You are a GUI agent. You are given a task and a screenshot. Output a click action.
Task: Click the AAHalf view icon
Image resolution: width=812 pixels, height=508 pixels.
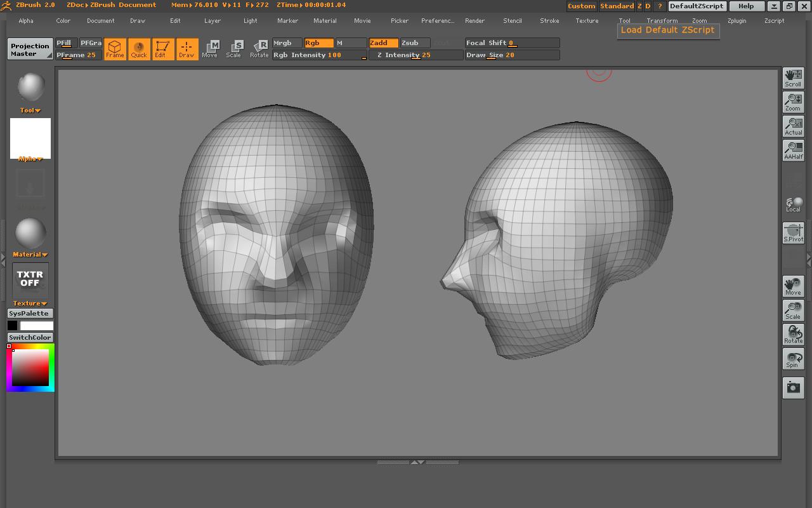tap(792, 150)
